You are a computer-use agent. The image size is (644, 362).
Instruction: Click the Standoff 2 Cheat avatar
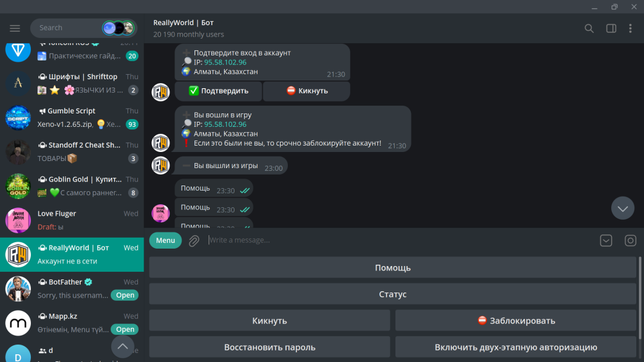pos(18,151)
